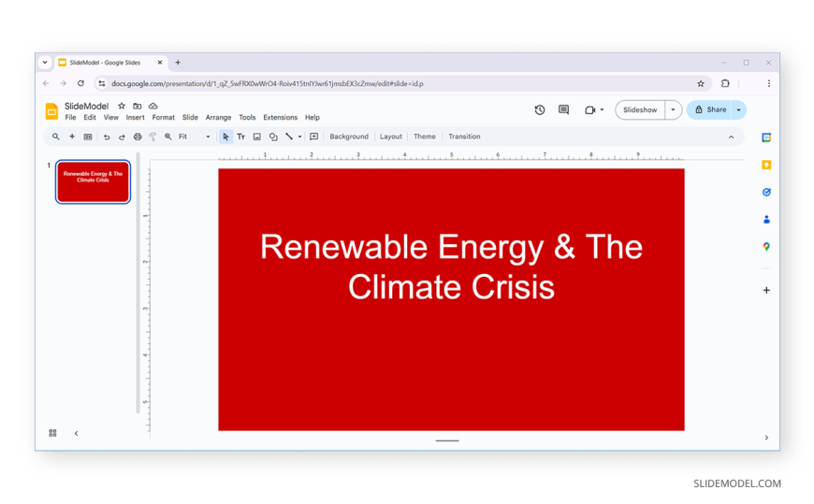Screen dimensions: 814x504
Task: Add a comment from toolbar
Action: (x=314, y=137)
